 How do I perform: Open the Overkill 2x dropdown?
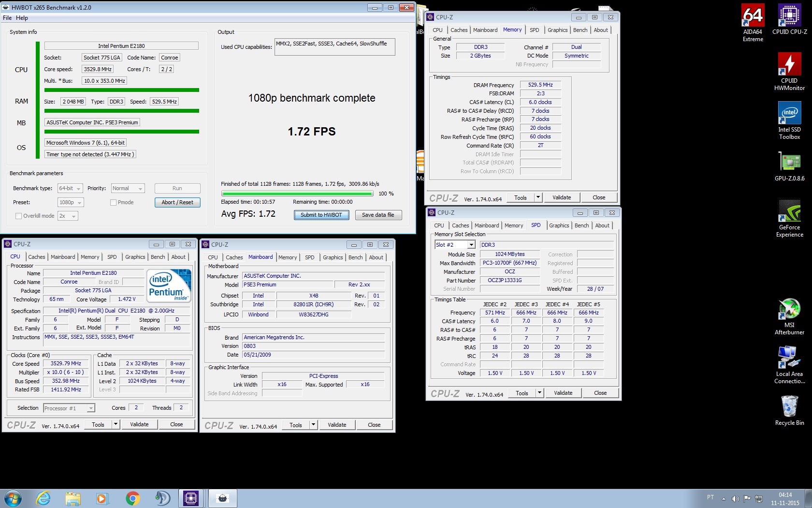pyautogui.click(x=68, y=216)
